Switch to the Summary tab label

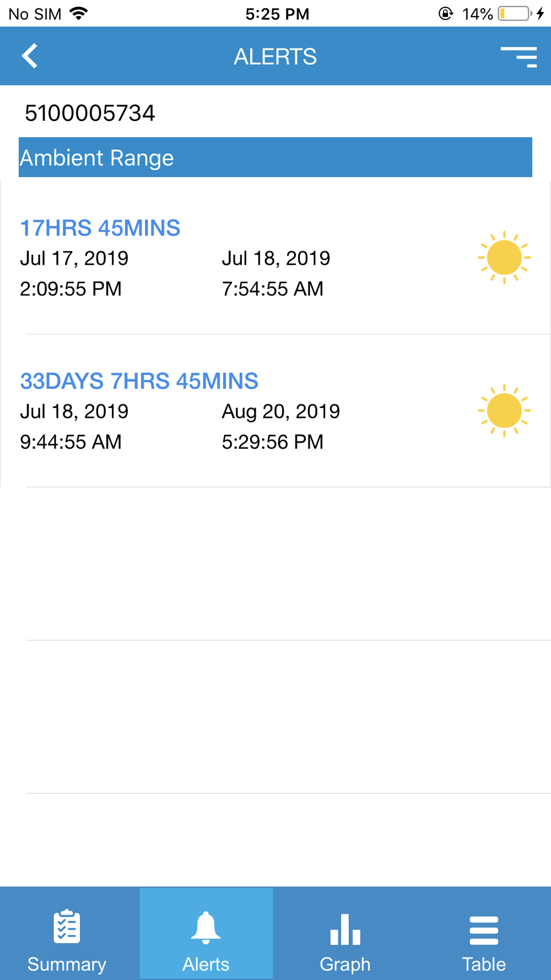pyautogui.click(x=67, y=964)
